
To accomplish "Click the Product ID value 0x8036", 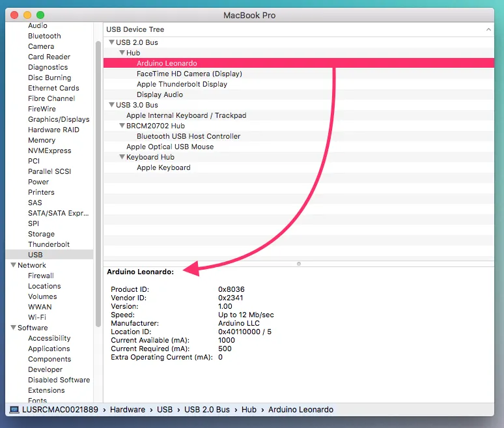I will [x=231, y=289].
